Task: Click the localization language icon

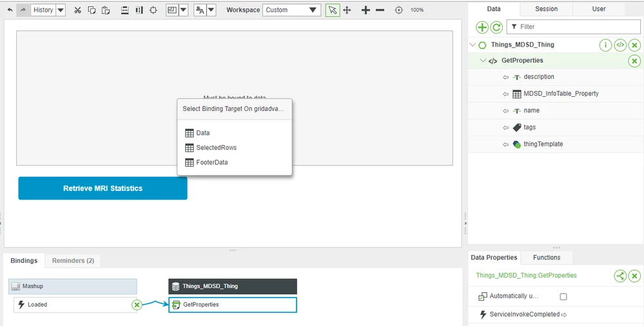Action: [x=200, y=10]
